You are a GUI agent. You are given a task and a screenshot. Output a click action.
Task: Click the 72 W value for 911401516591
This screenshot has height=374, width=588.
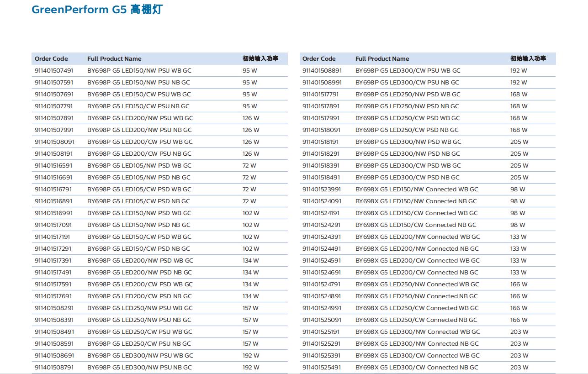(249, 166)
